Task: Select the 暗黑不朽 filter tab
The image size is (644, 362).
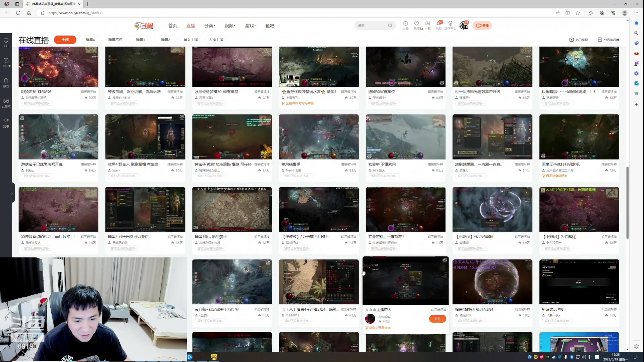Action: 115,40
